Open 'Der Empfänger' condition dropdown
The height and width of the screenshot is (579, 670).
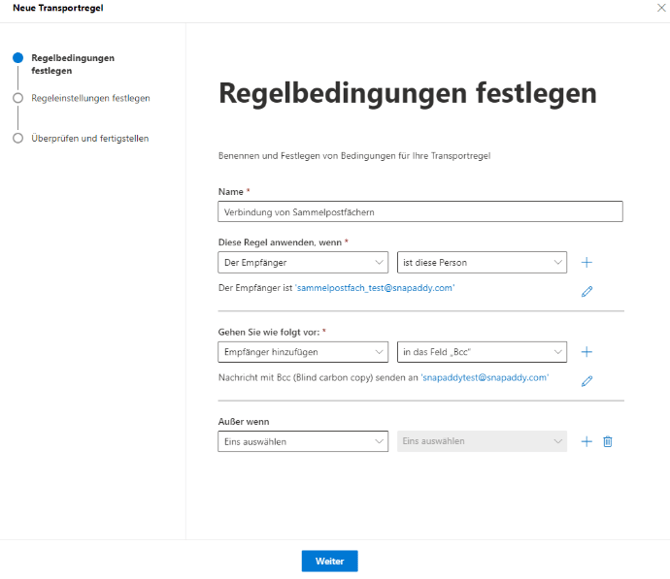302,263
